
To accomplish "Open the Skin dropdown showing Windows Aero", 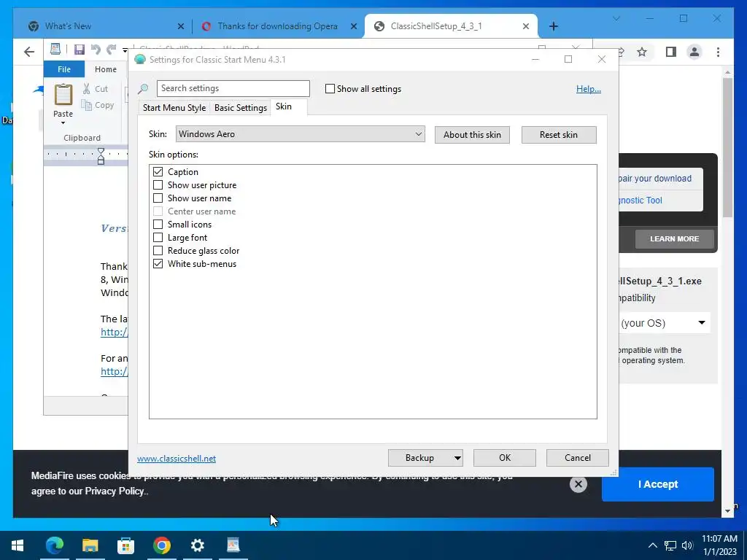I will pyautogui.click(x=300, y=134).
